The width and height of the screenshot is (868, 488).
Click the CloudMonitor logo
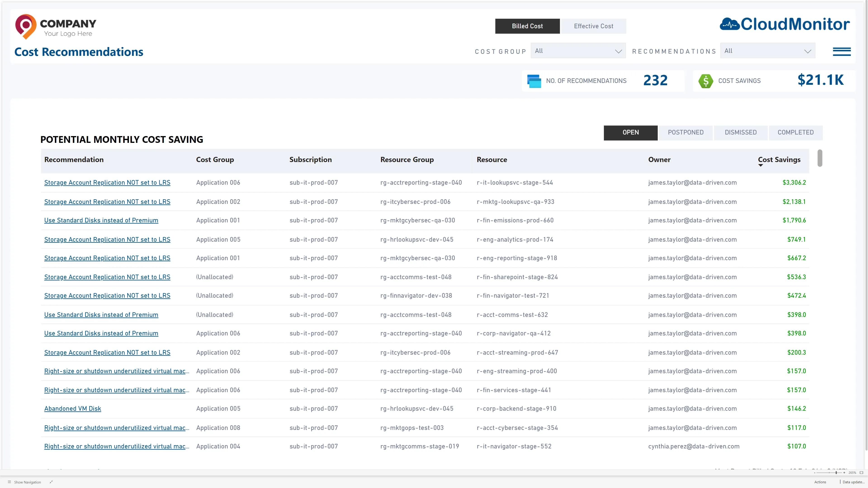785,24
